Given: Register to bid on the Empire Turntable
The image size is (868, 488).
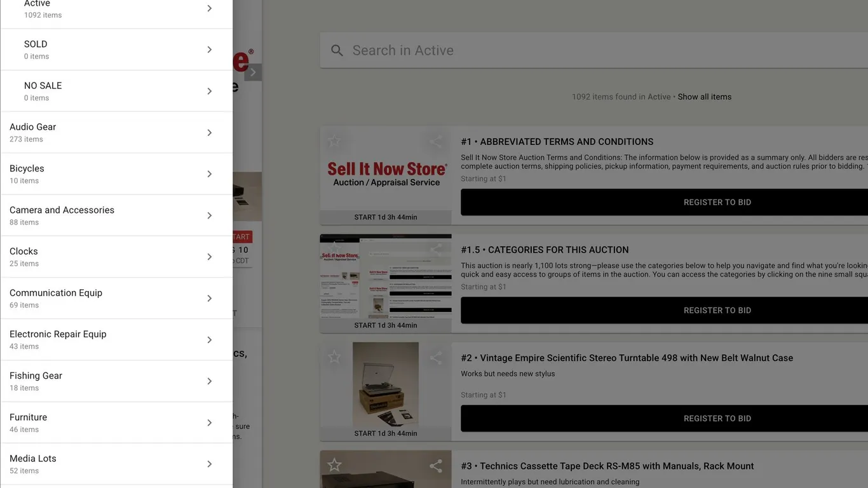Looking at the screenshot, I should [x=664, y=418].
